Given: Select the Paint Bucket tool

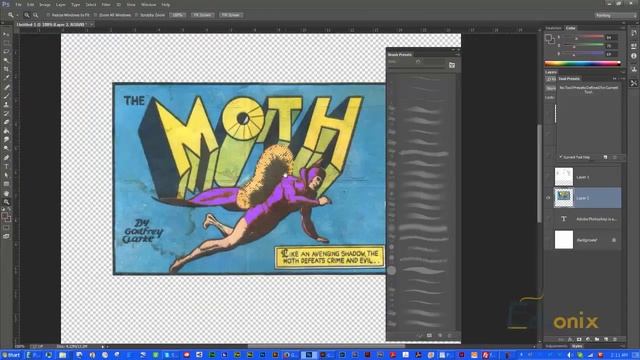Looking at the screenshot, I should [x=6, y=131].
